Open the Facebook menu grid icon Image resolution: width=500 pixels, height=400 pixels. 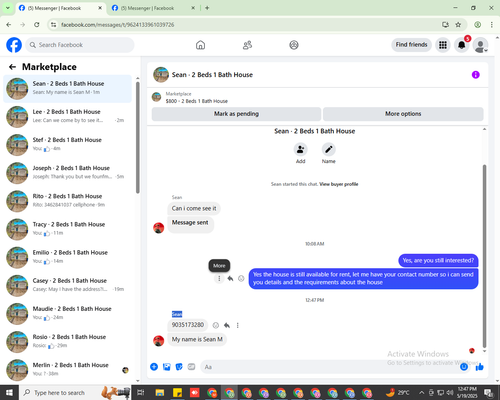(443, 45)
